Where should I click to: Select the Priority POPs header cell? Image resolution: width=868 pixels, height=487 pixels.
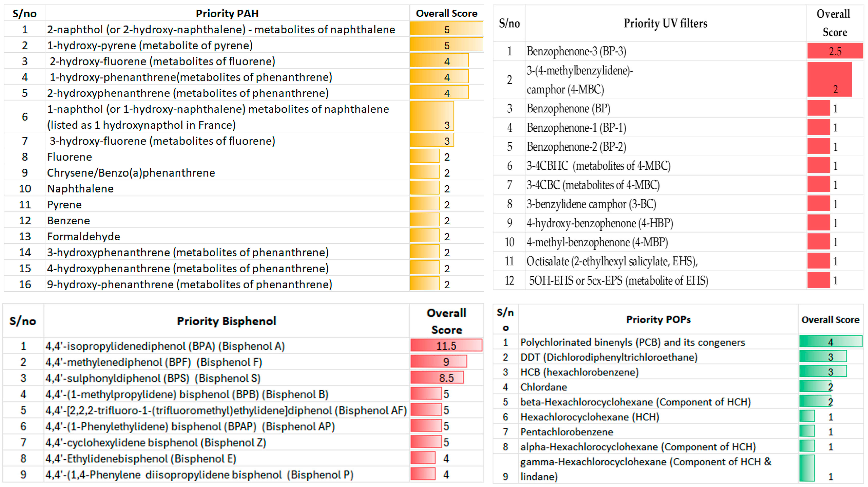pyautogui.click(x=658, y=319)
